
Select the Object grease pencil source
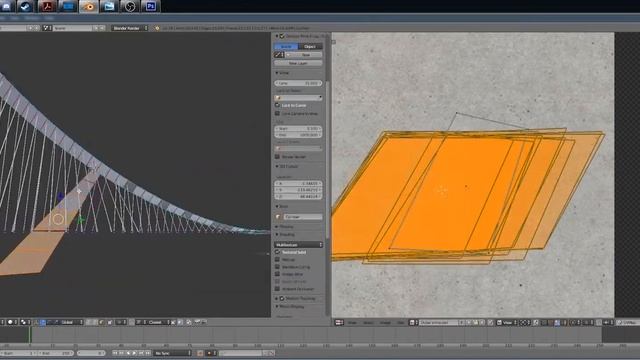coord(310,47)
